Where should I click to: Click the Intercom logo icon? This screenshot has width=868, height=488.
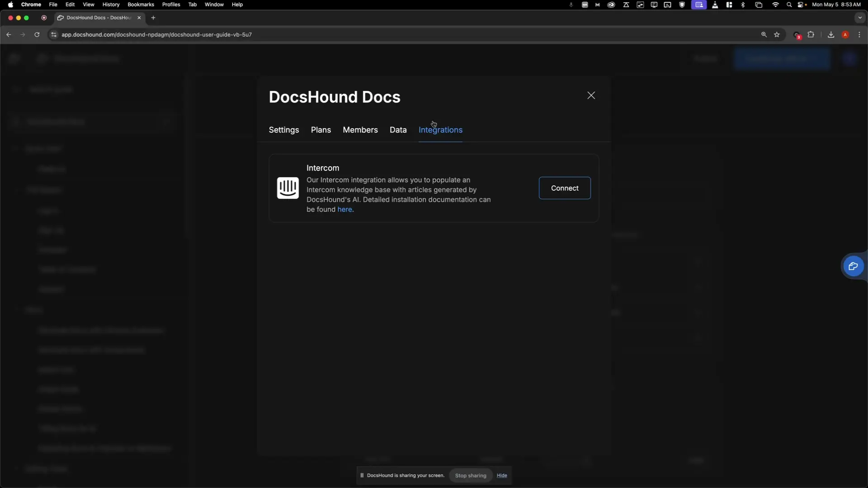click(288, 188)
